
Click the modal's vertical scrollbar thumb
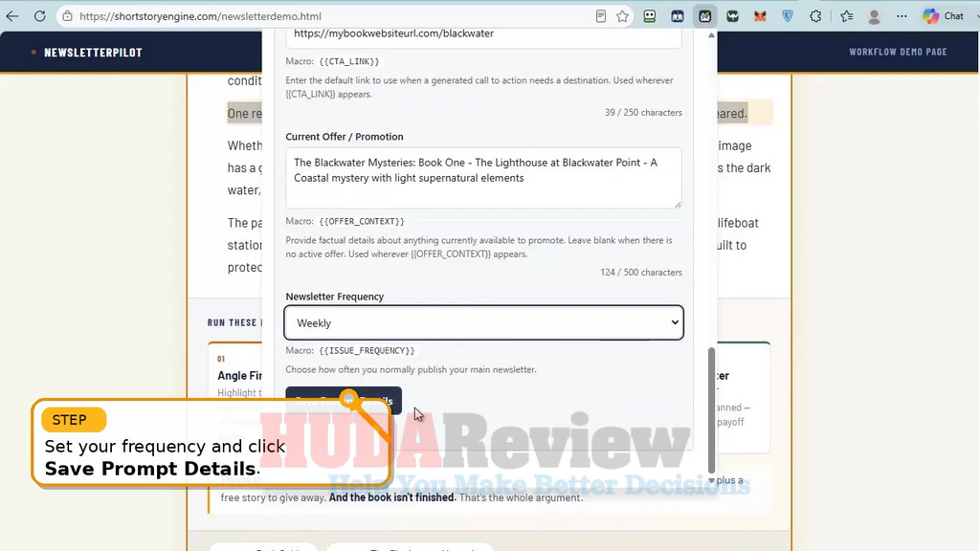click(711, 410)
